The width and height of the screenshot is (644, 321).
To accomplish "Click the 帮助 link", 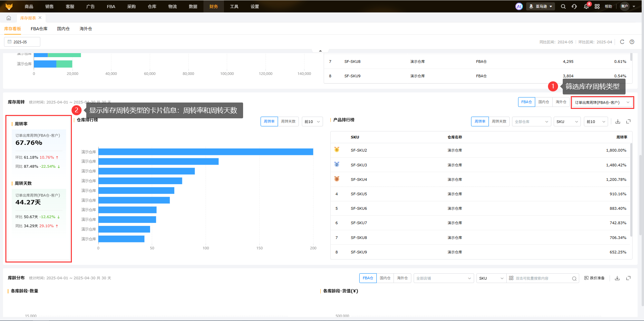I will point(608,6).
